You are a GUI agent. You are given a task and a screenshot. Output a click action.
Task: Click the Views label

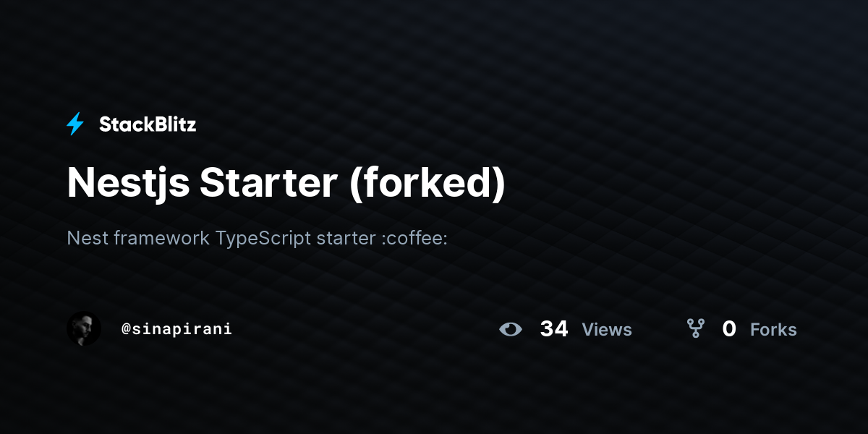(x=607, y=330)
